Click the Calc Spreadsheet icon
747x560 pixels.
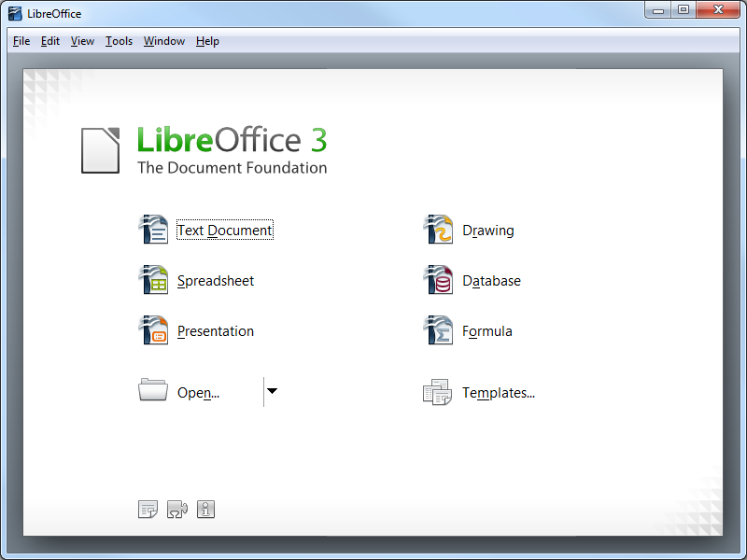[153, 280]
